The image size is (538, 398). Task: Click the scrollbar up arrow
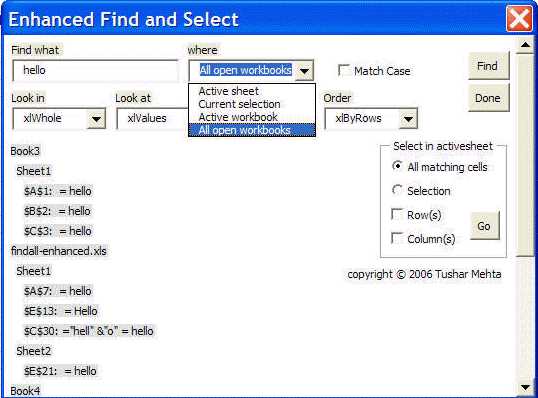[525, 45]
